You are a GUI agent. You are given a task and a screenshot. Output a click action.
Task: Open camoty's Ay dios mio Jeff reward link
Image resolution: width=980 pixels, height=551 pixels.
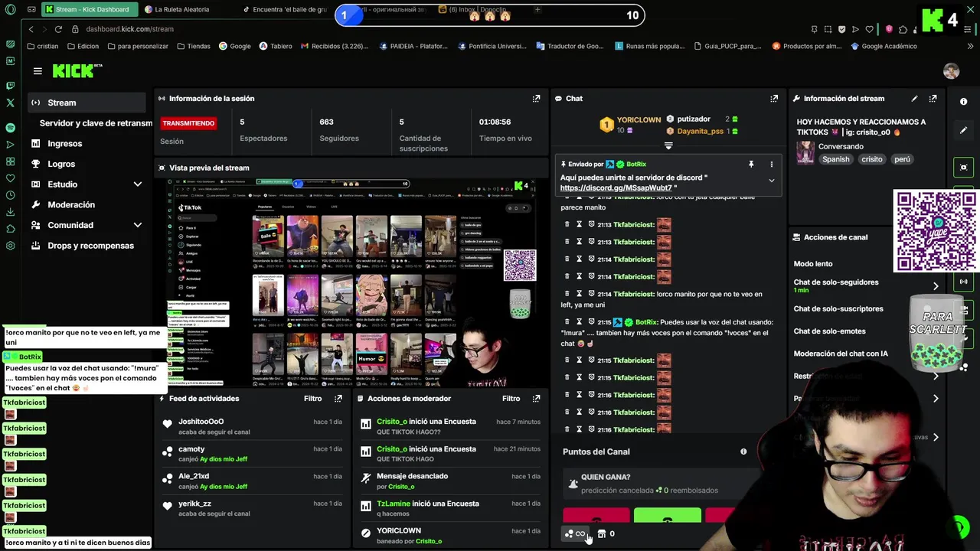tap(224, 459)
